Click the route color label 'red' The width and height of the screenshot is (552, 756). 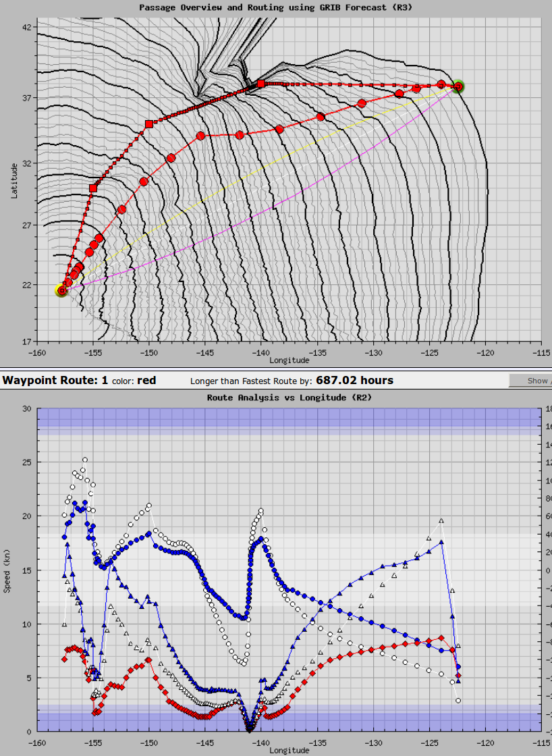point(146,381)
